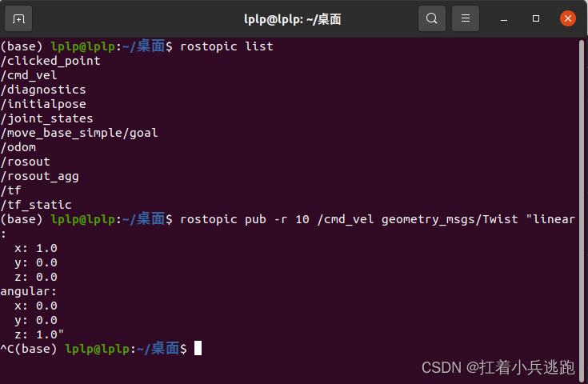Image resolution: width=588 pixels, height=384 pixels.
Task: Click the cursor at the last prompt
Action: [x=198, y=348]
